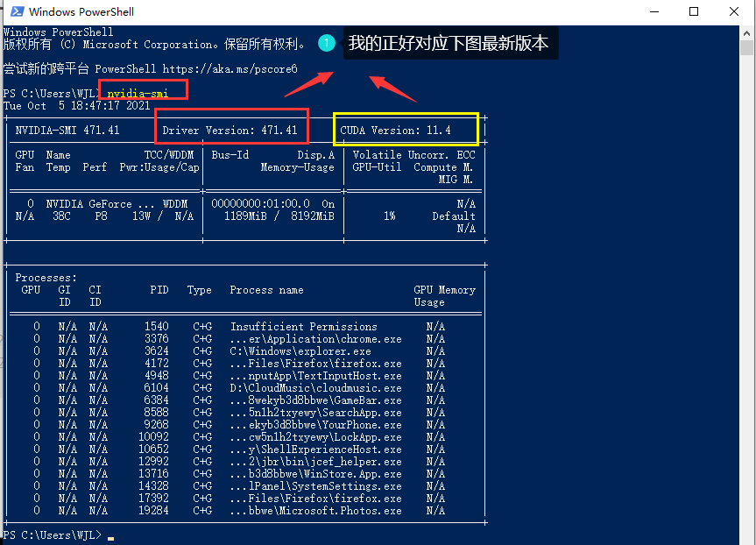
Task: Click the Bus-Id 00000000:01:00.0 value
Action: 260,204
